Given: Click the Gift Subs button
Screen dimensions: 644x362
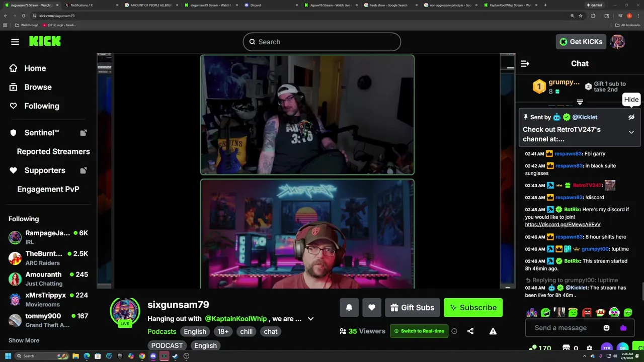Looking at the screenshot, I should [413, 308].
